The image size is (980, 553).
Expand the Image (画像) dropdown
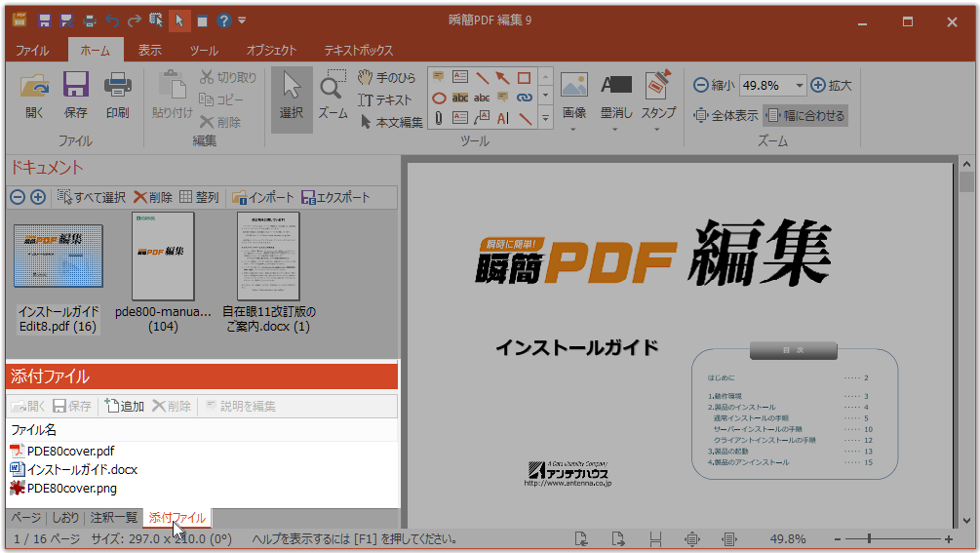point(573,130)
